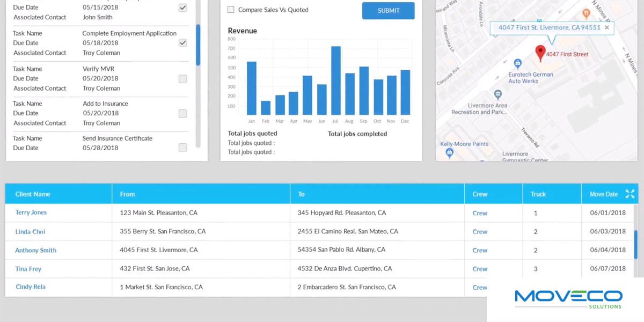The height and width of the screenshot is (322, 644).
Task: Click the orange restaurant marker on map
Action: point(586,12)
